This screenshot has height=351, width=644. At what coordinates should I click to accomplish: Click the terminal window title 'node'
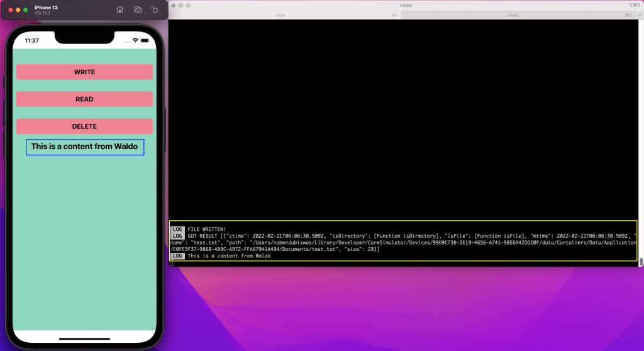point(406,5)
